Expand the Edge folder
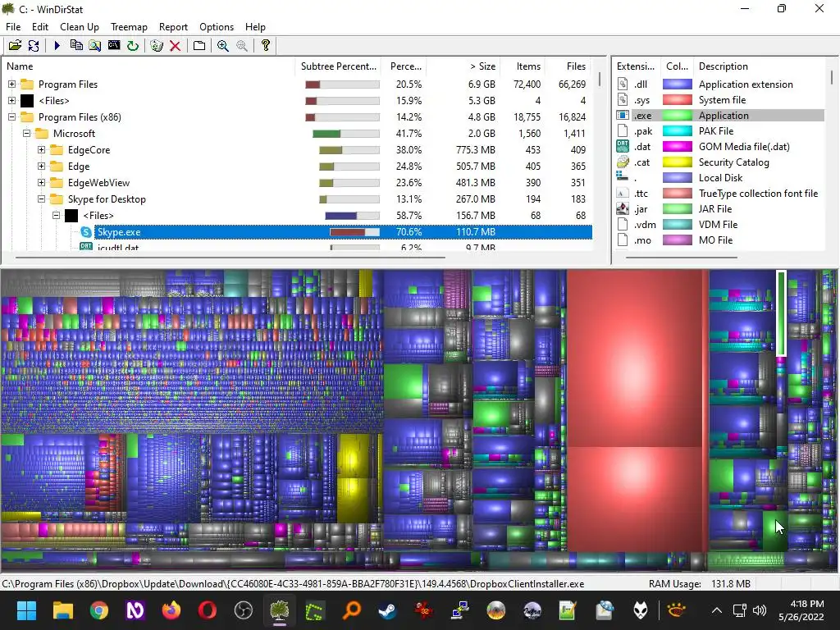The image size is (840, 630). point(41,166)
